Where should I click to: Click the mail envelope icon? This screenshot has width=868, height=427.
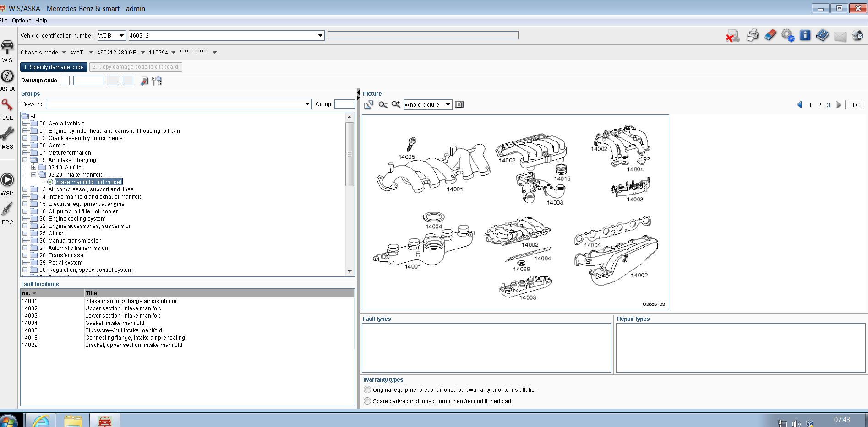pyautogui.click(x=840, y=35)
